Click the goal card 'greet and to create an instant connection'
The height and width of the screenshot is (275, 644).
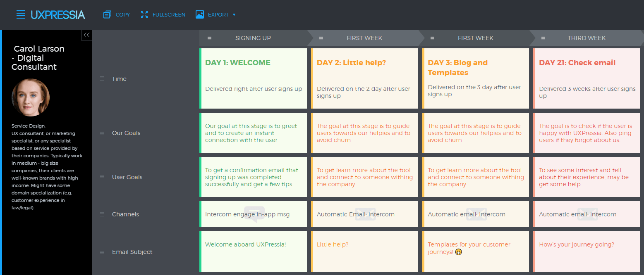coord(253,133)
